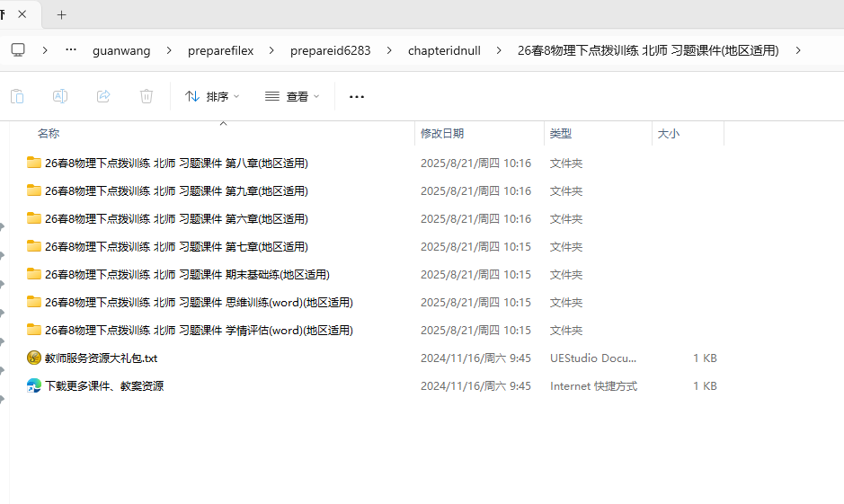Navigate to chapteridnull breadcrumb
The height and width of the screenshot is (504, 844).
click(x=444, y=50)
